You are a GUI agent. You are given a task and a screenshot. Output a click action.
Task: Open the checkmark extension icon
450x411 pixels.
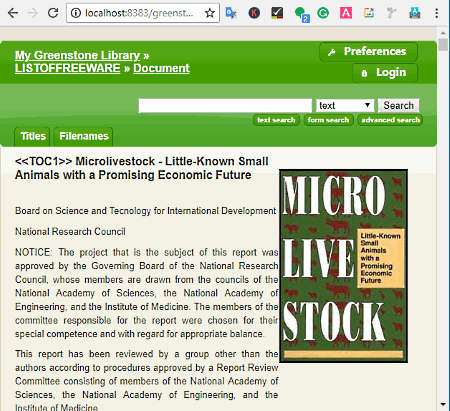277,13
